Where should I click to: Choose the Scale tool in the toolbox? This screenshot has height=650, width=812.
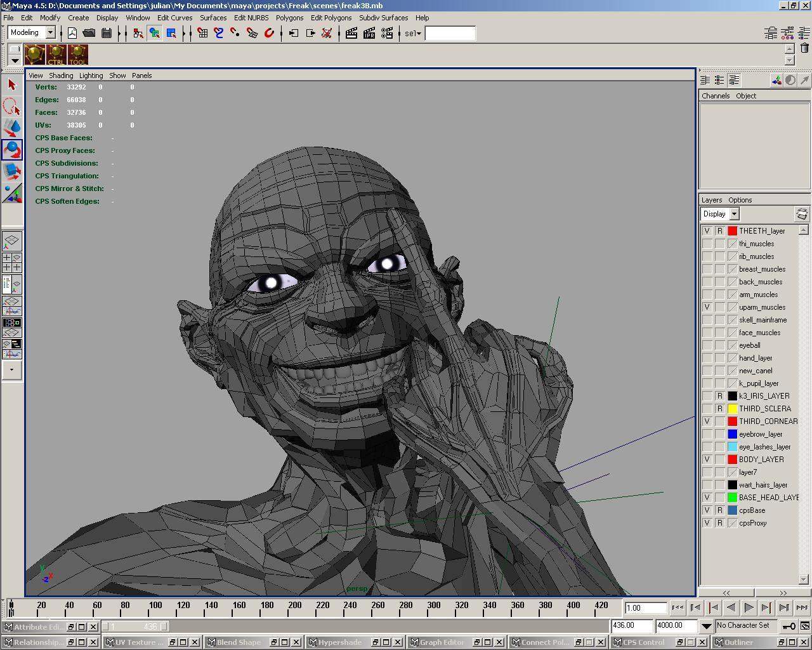click(x=11, y=171)
